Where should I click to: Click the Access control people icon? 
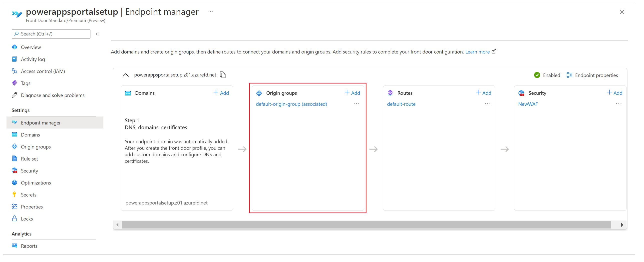(14, 71)
